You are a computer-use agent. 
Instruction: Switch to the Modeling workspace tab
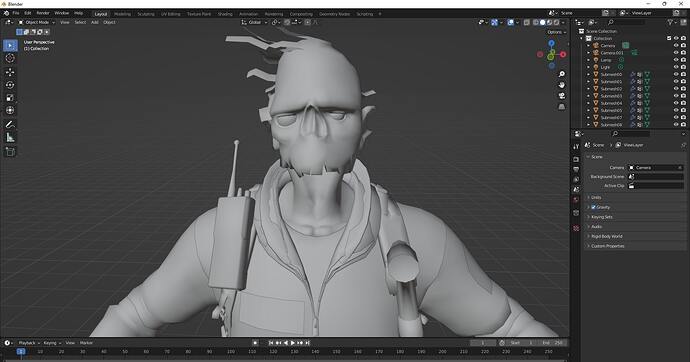[122, 14]
